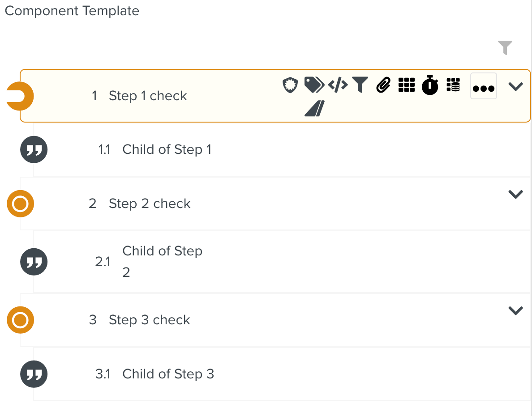Toggle the orange status indicator on Step 2
Screen dimensions: 532x416
tap(20, 204)
